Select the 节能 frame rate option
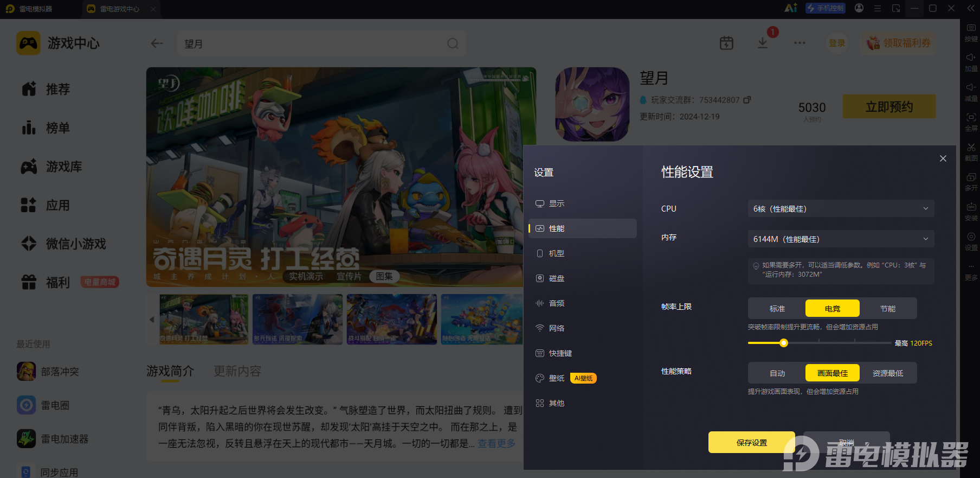Image resolution: width=980 pixels, height=478 pixels. click(888, 309)
